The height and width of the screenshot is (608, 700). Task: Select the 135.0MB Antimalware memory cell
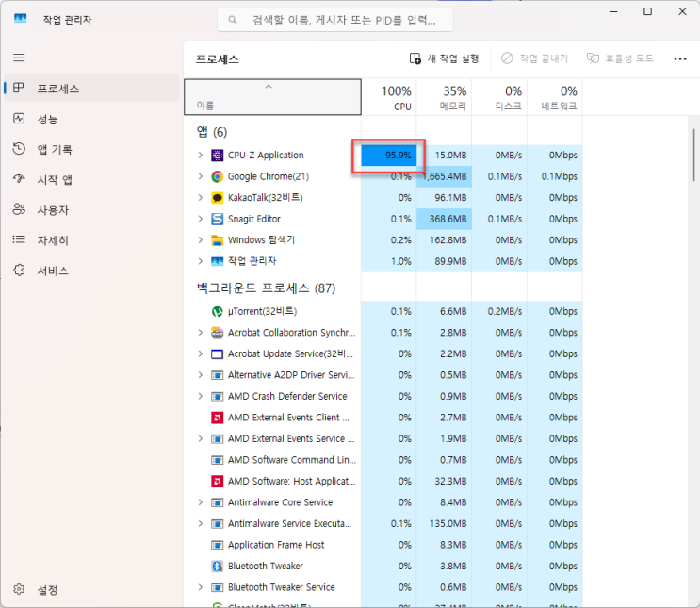[444, 523]
